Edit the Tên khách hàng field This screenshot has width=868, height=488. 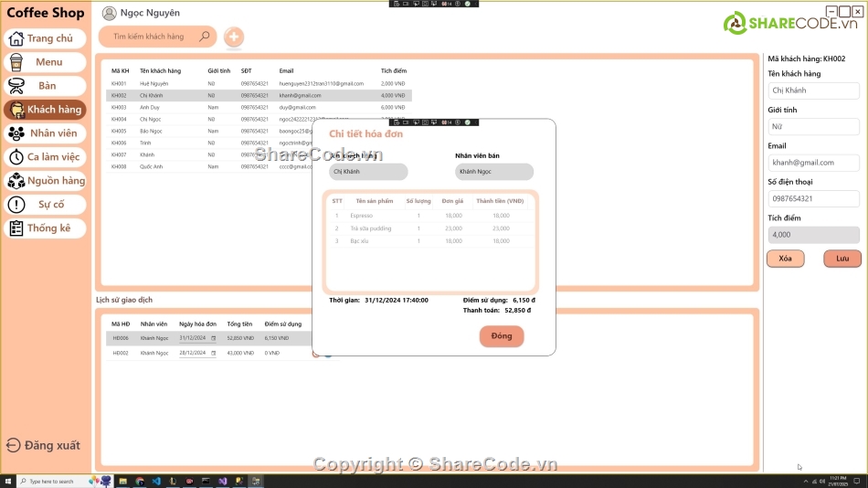[813, 90]
